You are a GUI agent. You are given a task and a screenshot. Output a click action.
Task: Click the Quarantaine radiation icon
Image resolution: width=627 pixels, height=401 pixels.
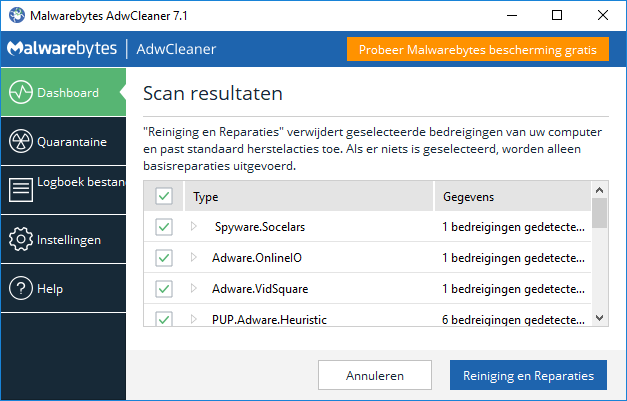point(21,141)
